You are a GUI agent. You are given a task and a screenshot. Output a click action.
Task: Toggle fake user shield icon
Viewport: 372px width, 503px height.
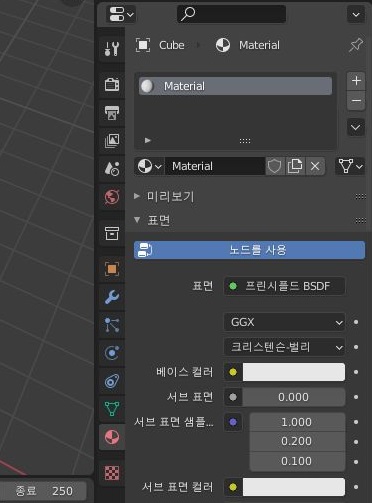[275, 166]
